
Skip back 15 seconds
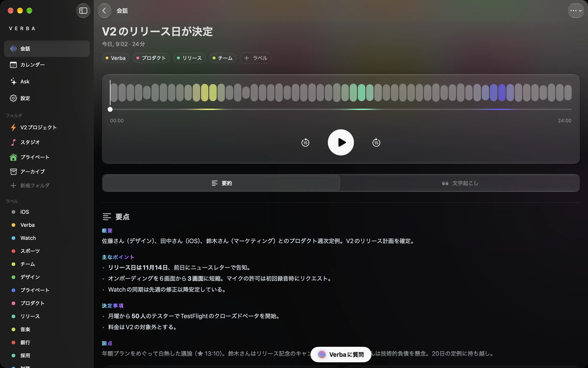pos(305,142)
